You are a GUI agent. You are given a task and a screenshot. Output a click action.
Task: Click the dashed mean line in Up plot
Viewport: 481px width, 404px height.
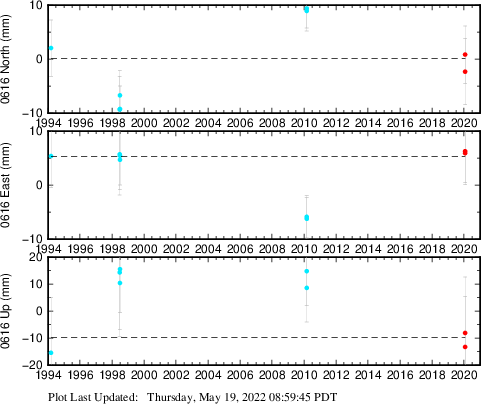(x=264, y=338)
